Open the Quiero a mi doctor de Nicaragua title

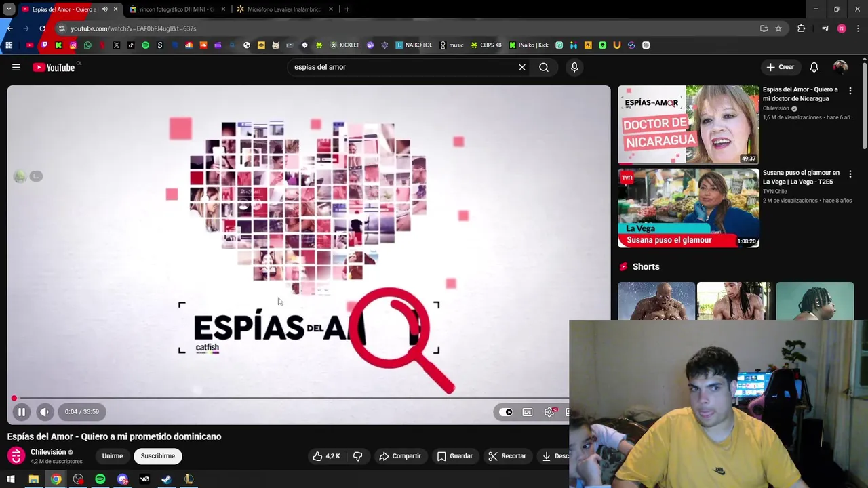coord(800,94)
